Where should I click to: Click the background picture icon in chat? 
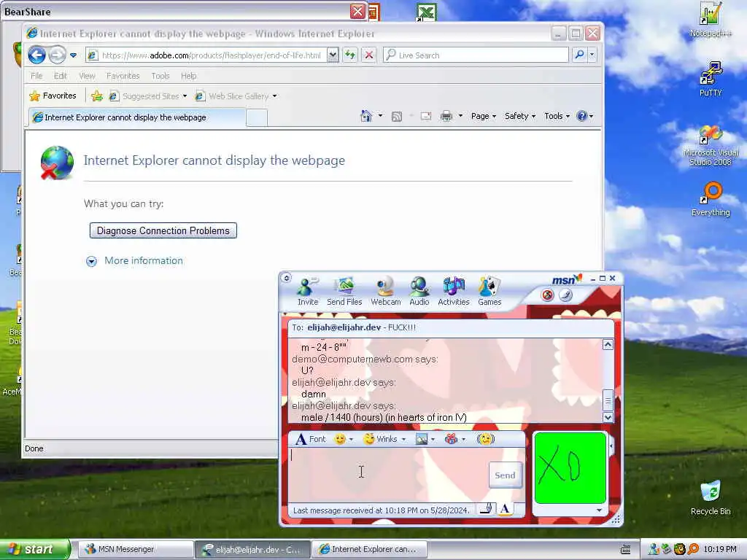422,439
